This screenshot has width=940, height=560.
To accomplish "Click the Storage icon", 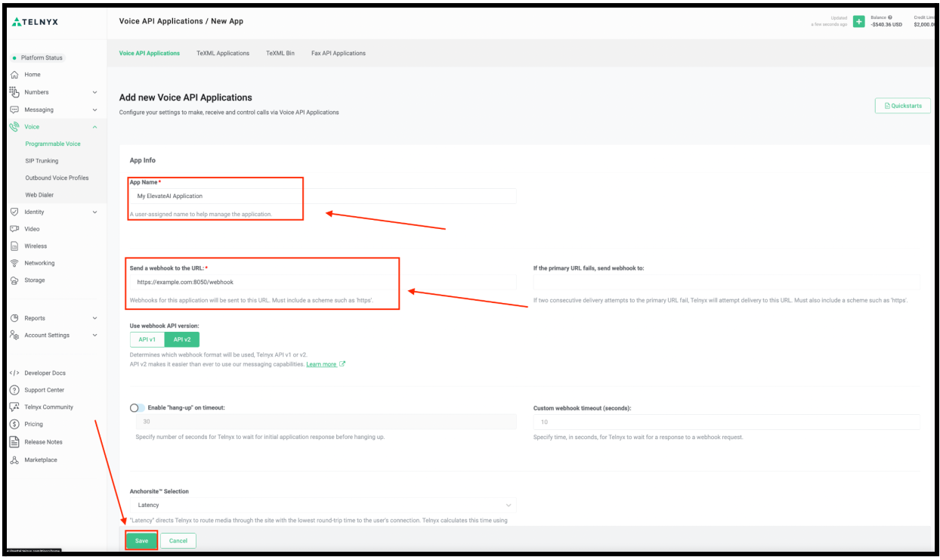I will (x=14, y=280).
